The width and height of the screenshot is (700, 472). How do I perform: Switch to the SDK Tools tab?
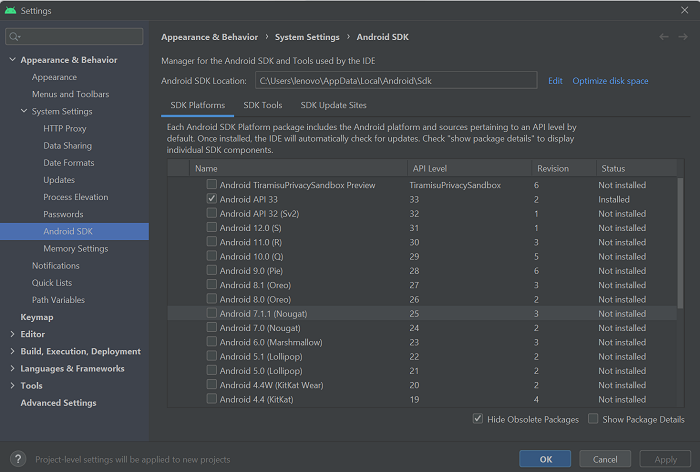(x=262, y=105)
